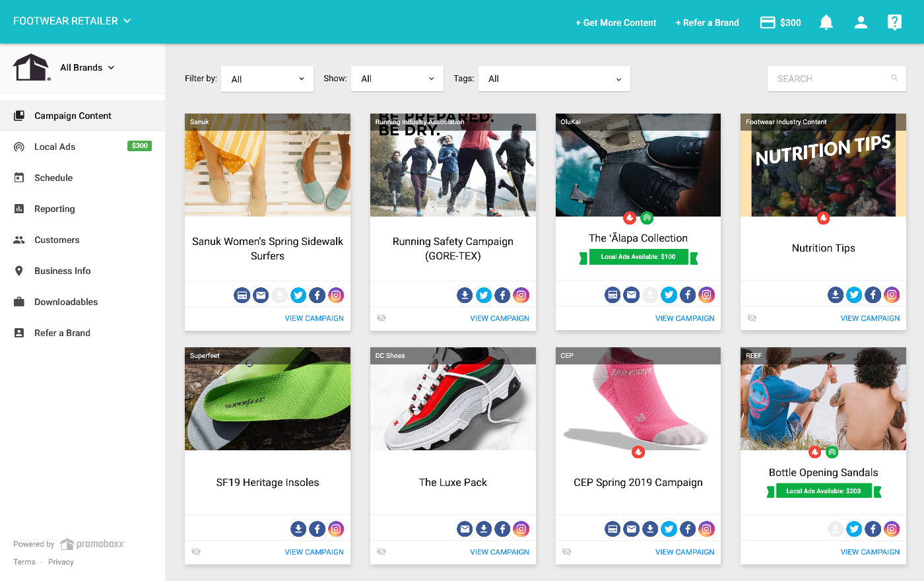Click the Facebook icon on Bottle Opening Sandals

pyautogui.click(x=873, y=529)
